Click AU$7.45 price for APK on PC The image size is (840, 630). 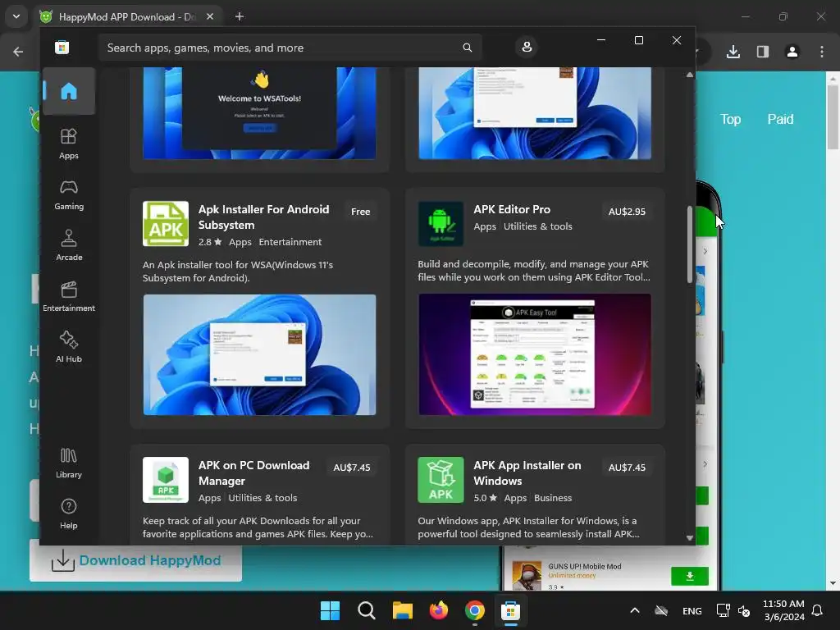(351, 468)
